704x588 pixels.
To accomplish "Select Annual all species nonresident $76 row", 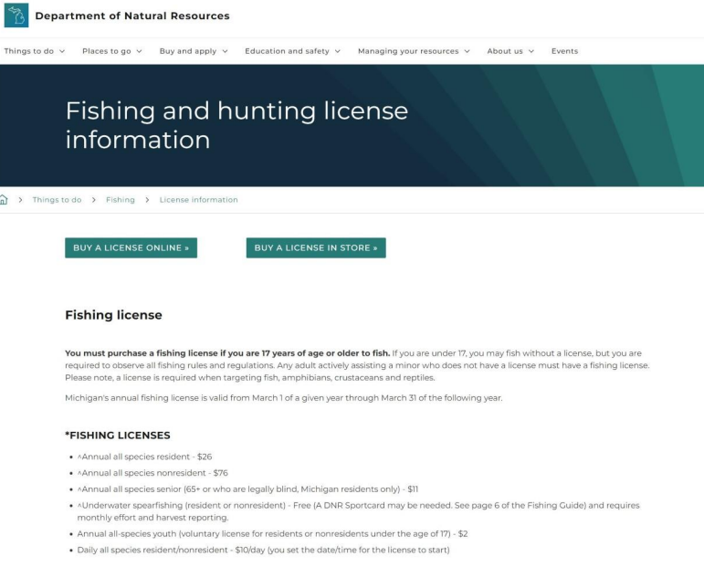I will pyautogui.click(x=152, y=473).
